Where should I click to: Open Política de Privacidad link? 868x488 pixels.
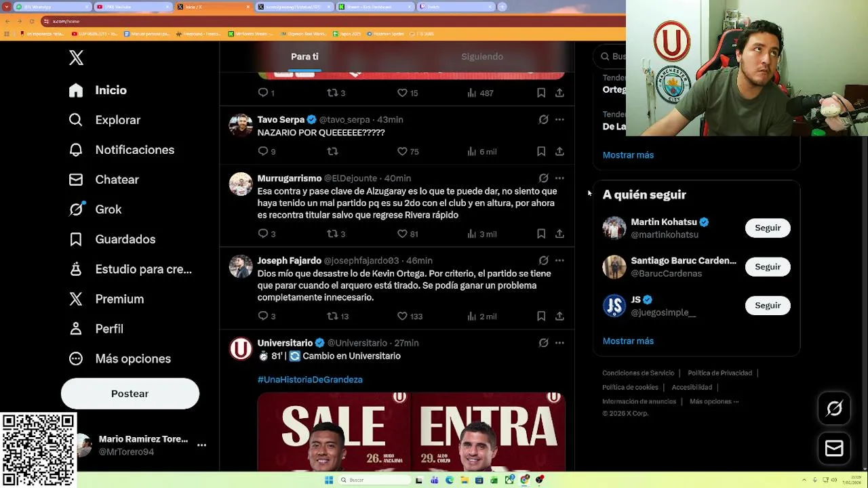(719, 373)
